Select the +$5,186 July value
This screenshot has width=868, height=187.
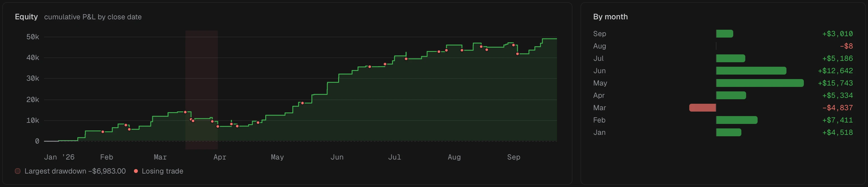click(x=837, y=58)
